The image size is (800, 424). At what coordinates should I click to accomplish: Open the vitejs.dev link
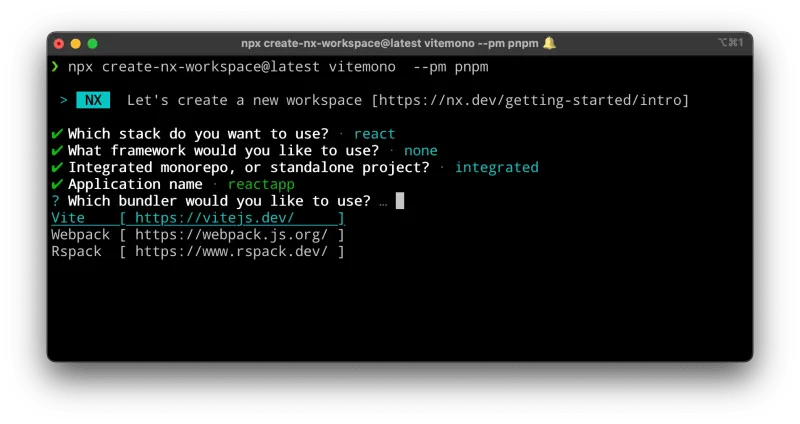point(214,218)
